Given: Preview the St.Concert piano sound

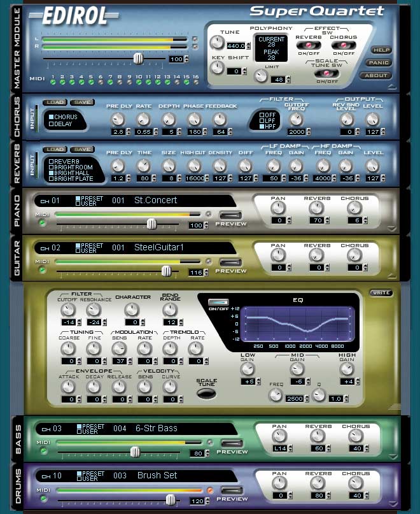Looking at the screenshot, I should pyautogui.click(x=230, y=215).
